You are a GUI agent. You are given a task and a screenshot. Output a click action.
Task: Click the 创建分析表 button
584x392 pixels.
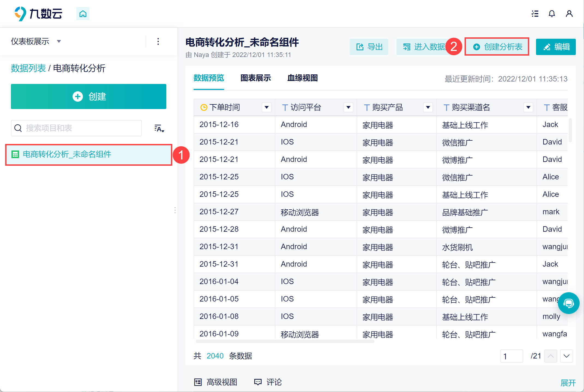[497, 47]
